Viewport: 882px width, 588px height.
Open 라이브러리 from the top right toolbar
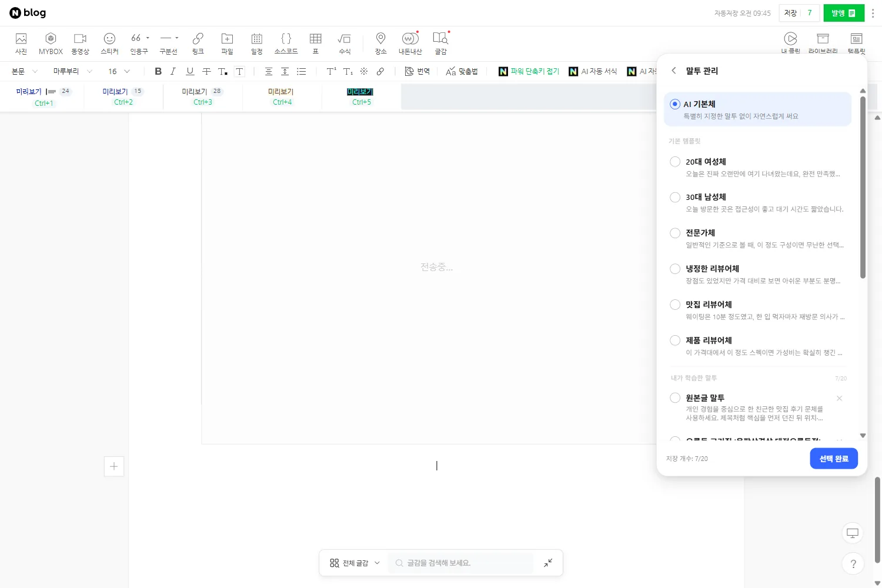click(x=823, y=44)
